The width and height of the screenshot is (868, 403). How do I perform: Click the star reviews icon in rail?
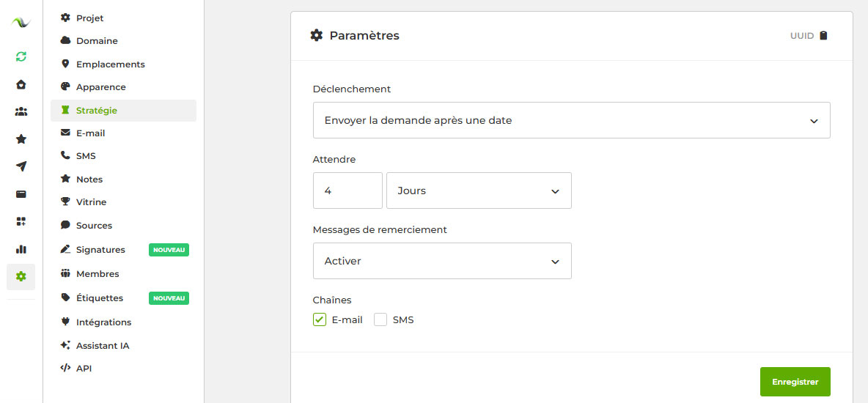21,139
